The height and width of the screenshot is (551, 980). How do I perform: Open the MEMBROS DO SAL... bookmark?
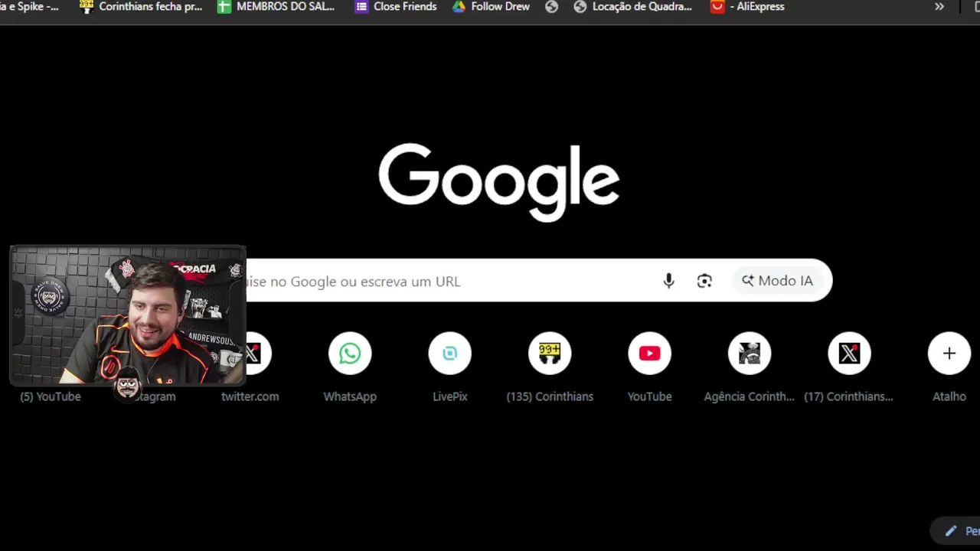[276, 6]
